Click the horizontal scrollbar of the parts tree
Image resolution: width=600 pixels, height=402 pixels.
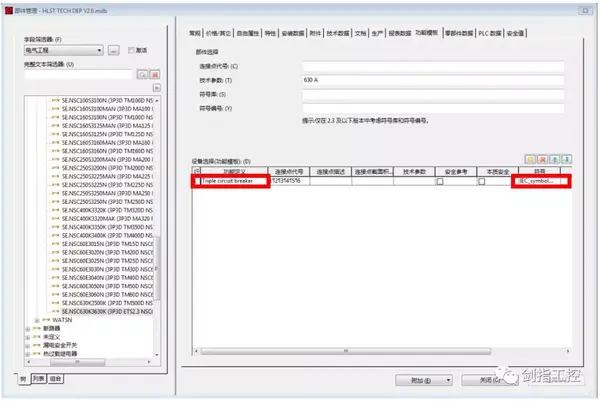click(x=78, y=361)
